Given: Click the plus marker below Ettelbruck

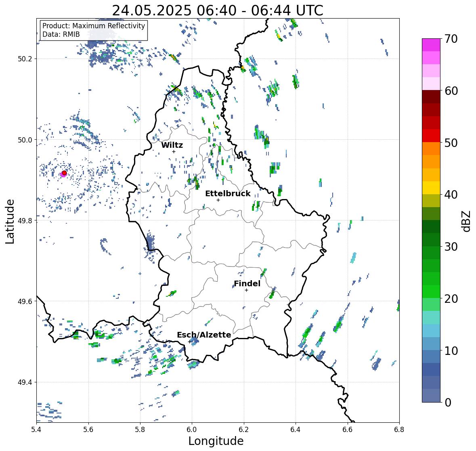Looking at the screenshot, I should coord(218,200).
